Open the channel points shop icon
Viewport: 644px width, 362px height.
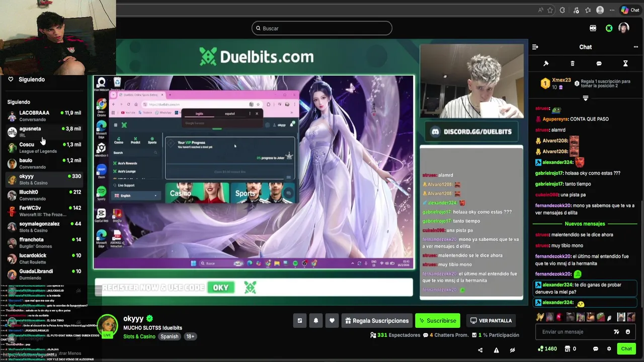[x=568, y=348]
